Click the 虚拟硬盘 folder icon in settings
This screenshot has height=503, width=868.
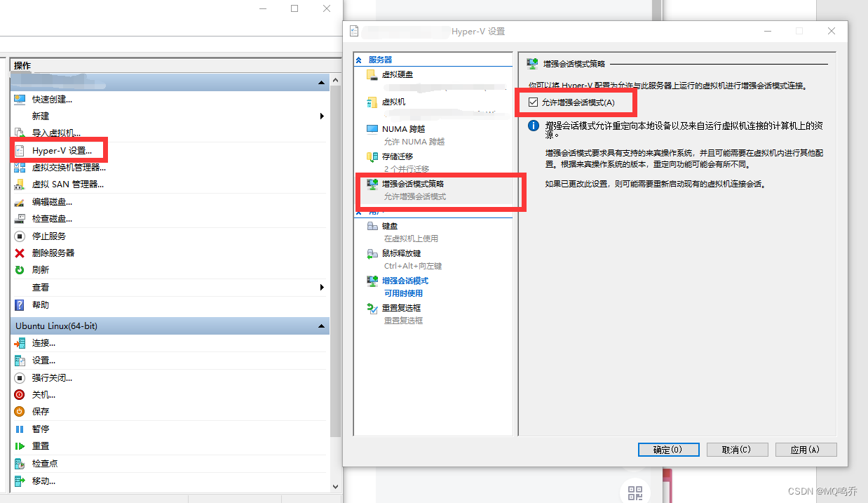tap(372, 74)
